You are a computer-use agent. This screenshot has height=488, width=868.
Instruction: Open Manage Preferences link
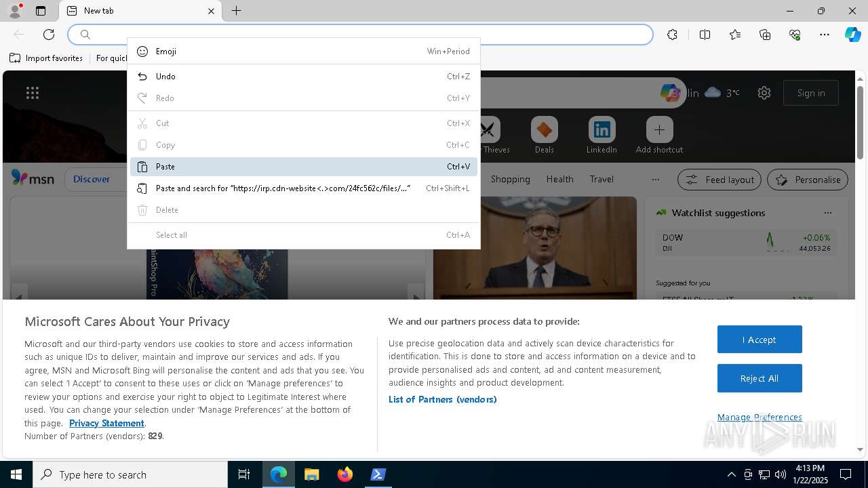pyautogui.click(x=759, y=417)
